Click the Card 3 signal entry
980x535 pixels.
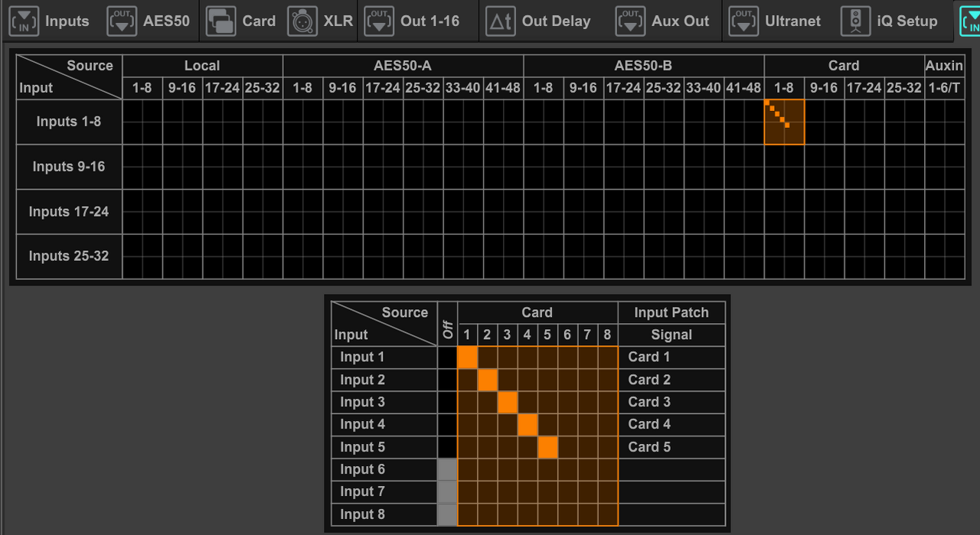point(671,402)
